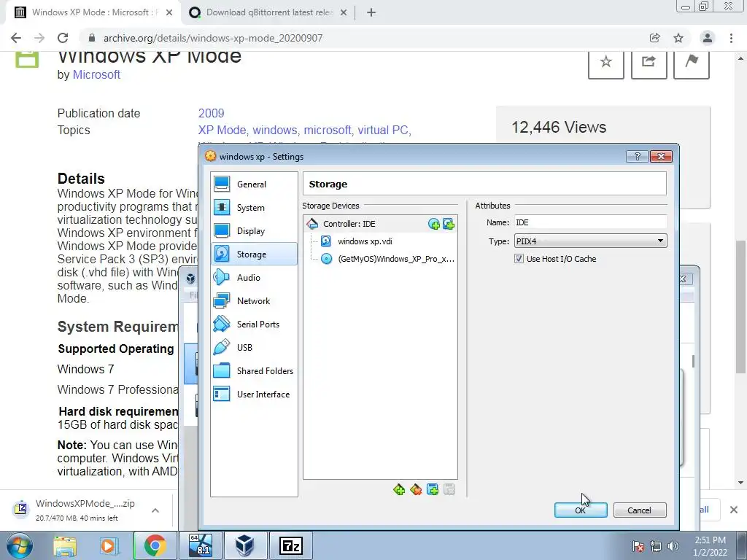Select the Storage settings category
The height and width of the screenshot is (560, 747).
(254, 254)
